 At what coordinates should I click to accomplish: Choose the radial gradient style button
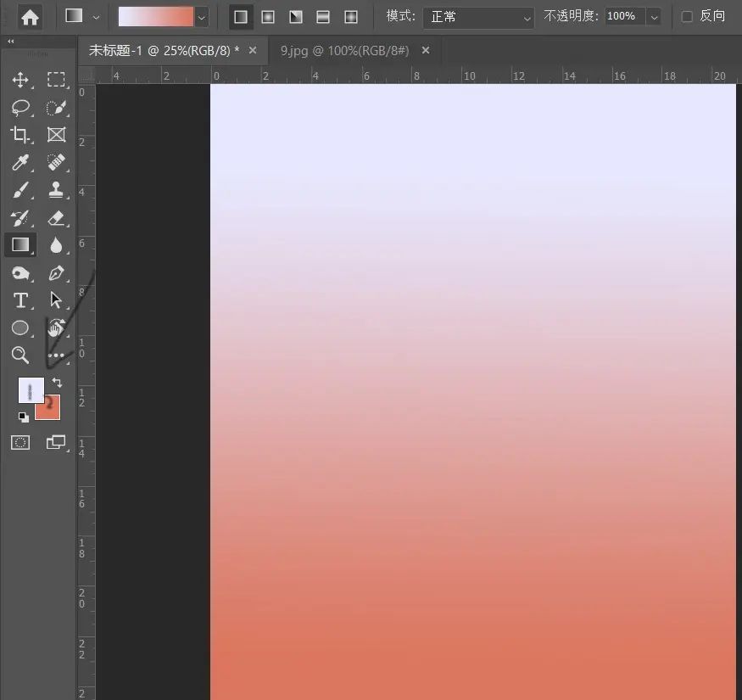click(x=268, y=17)
